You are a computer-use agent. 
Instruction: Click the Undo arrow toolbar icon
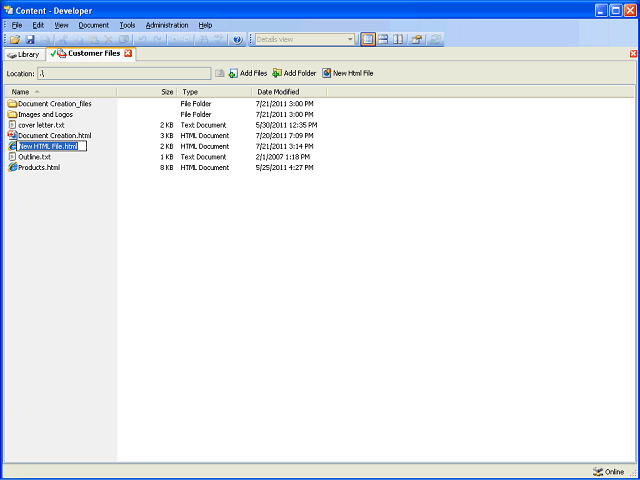[x=142, y=40]
